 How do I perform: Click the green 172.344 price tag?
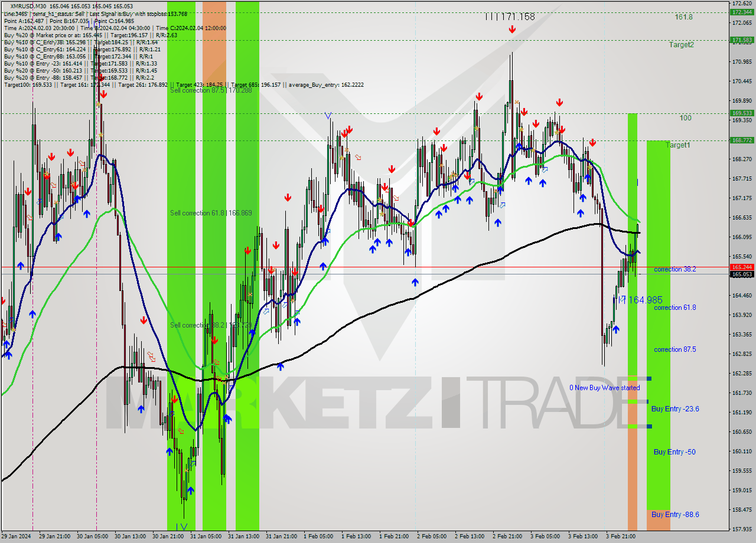742,12
